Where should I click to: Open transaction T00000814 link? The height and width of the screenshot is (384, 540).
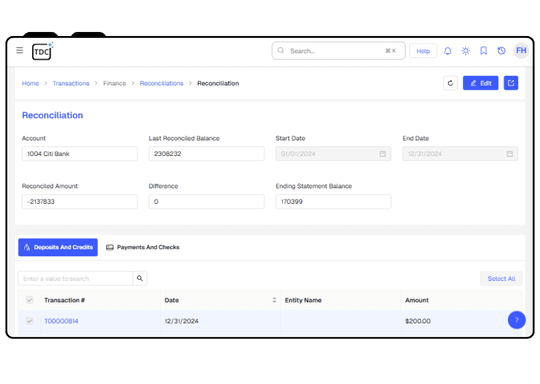coord(61,321)
